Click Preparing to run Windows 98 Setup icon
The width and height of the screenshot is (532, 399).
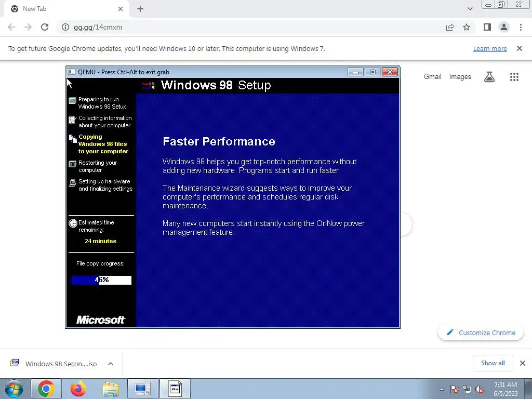point(72,101)
